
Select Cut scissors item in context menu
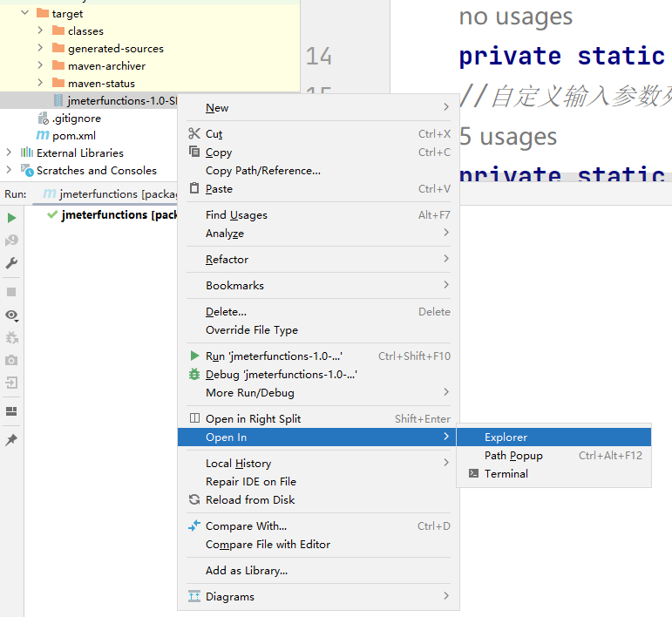214,134
